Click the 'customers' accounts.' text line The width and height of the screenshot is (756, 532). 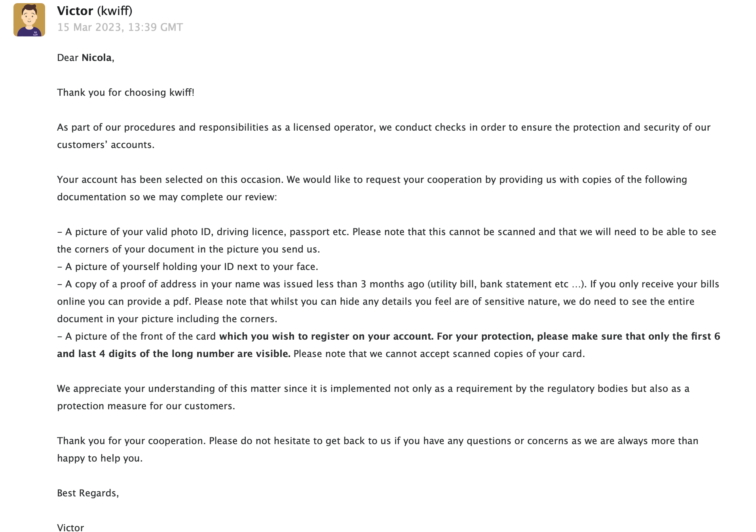(x=106, y=145)
